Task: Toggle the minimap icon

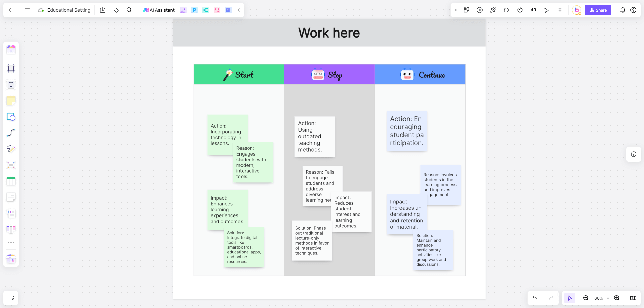Action: click(633, 298)
